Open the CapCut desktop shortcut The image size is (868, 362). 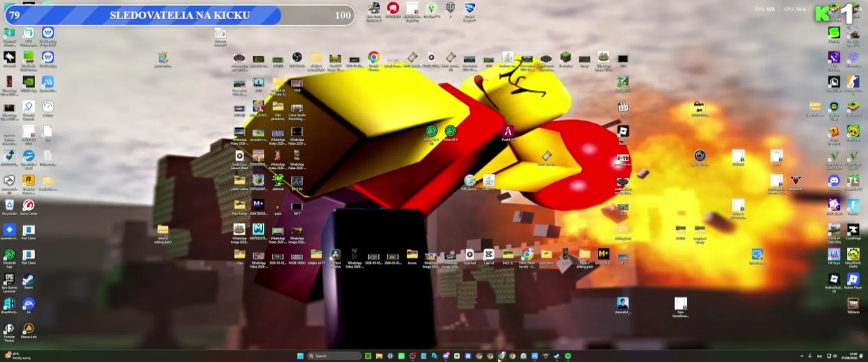pos(489,256)
